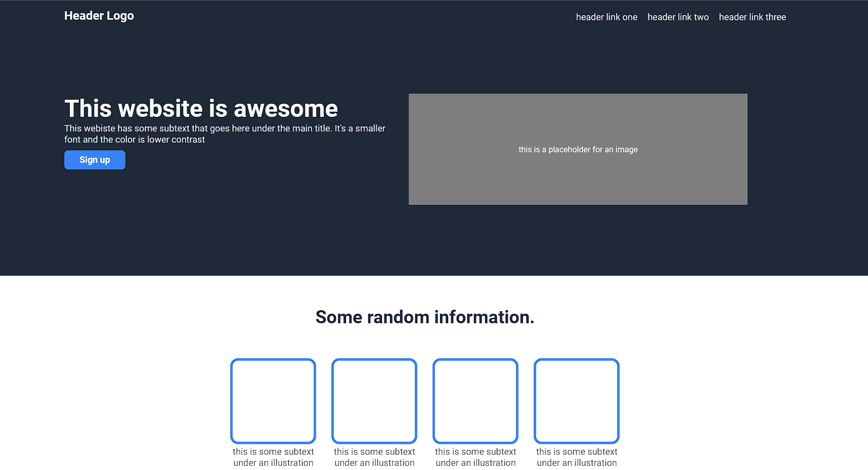The width and height of the screenshot is (868, 470).
Task: Click subtext under the first illustration
Action: (273, 457)
